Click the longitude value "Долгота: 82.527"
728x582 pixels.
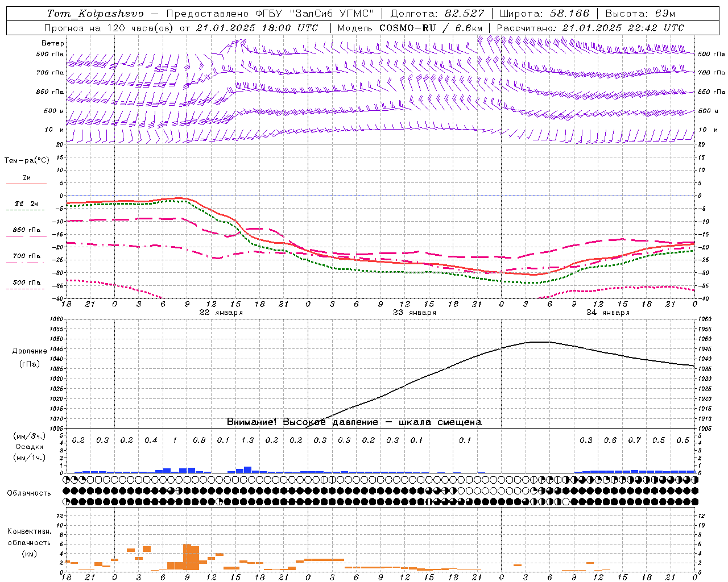(437, 14)
